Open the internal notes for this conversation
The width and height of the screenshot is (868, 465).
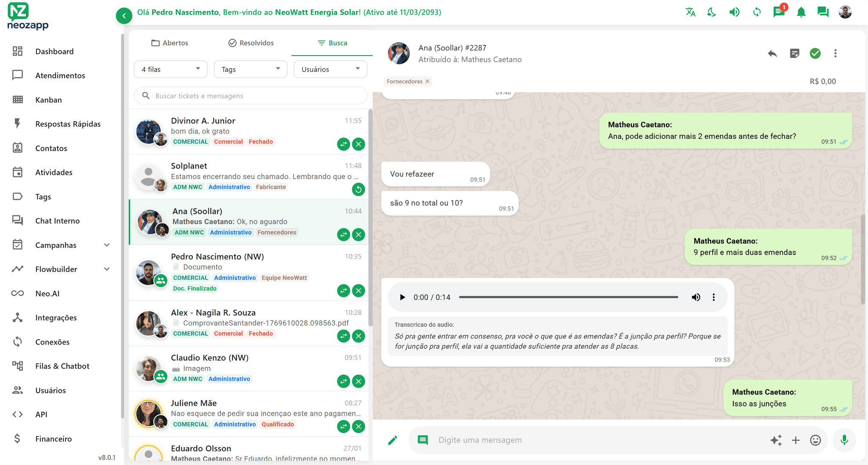794,53
